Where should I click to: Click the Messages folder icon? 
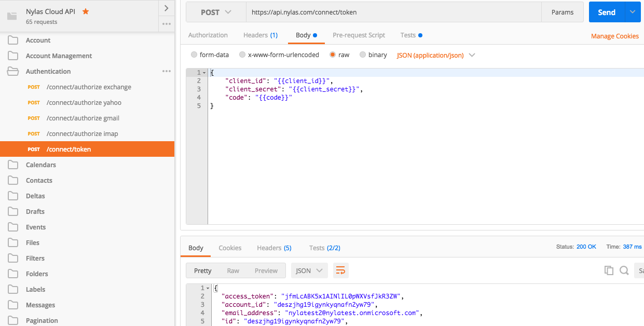click(13, 305)
